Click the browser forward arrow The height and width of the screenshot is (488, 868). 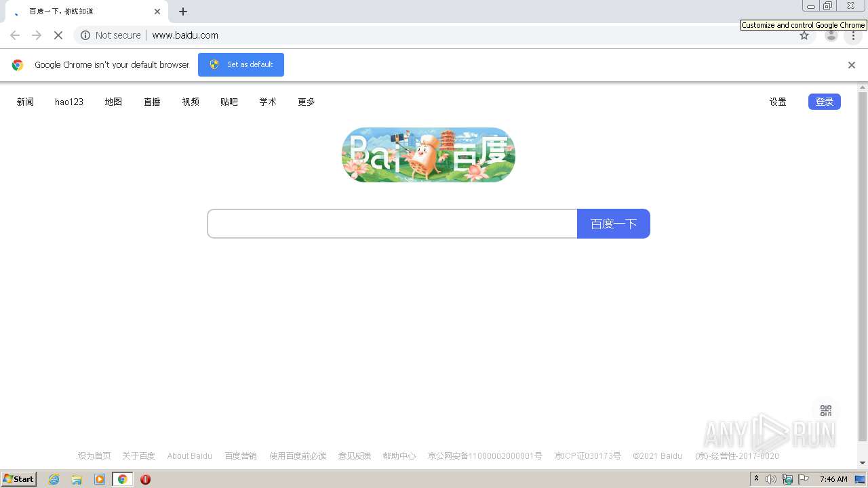(37, 35)
